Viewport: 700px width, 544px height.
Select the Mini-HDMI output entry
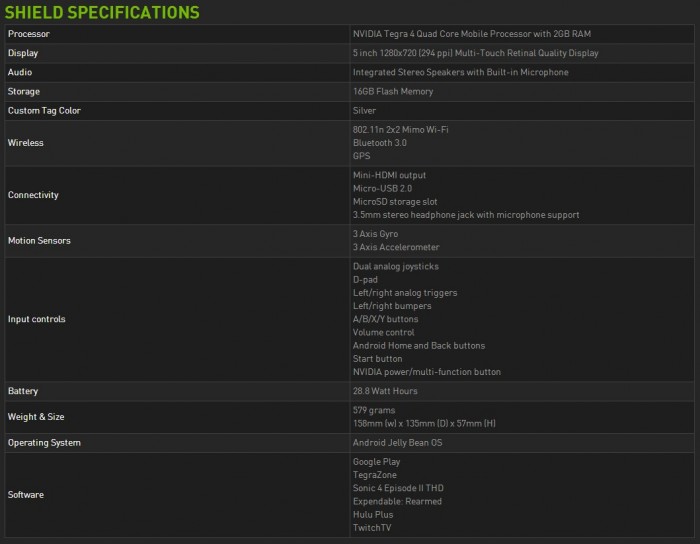tap(390, 175)
